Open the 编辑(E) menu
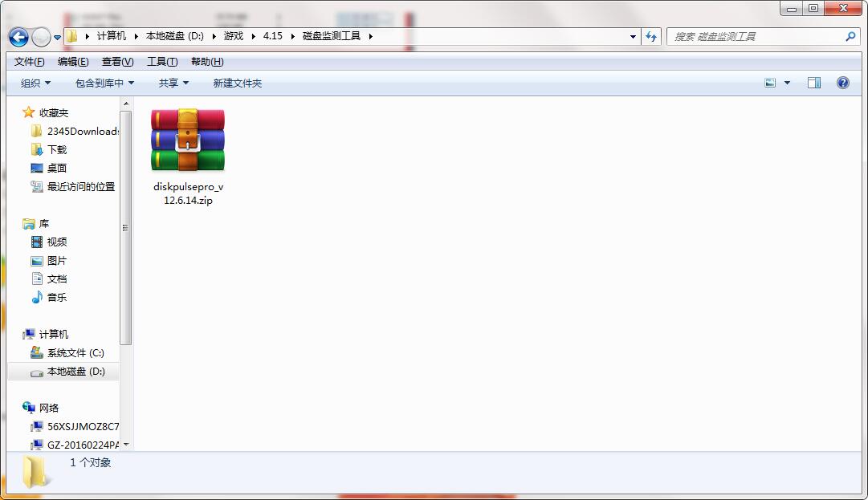The height and width of the screenshot is (500, 868). (x=73, y=61)
